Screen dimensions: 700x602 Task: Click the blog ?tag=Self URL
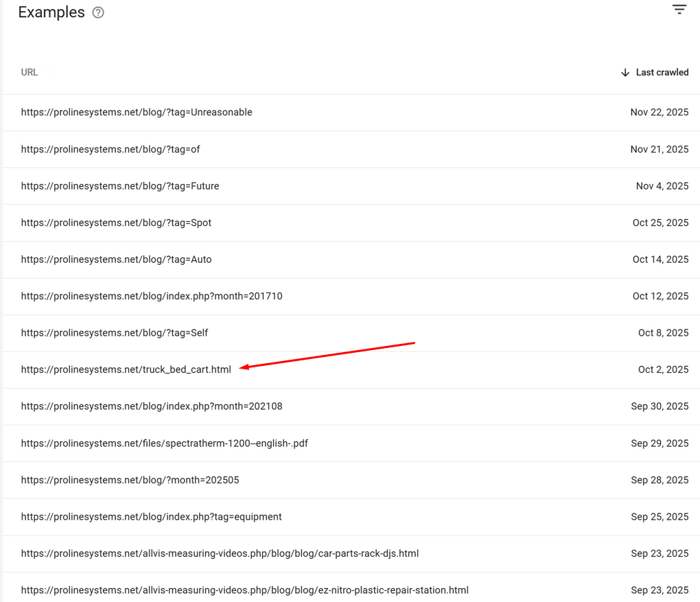point(115,333)
